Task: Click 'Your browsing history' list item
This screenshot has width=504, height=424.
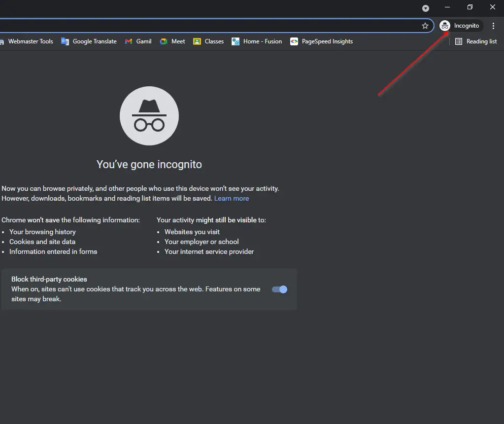Action: (42, 232)
